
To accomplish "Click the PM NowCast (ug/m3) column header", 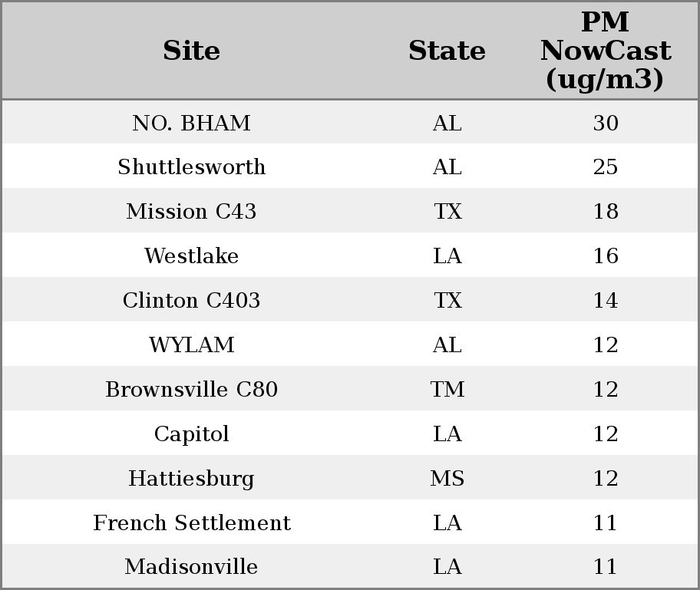I will tap(605, 51).
